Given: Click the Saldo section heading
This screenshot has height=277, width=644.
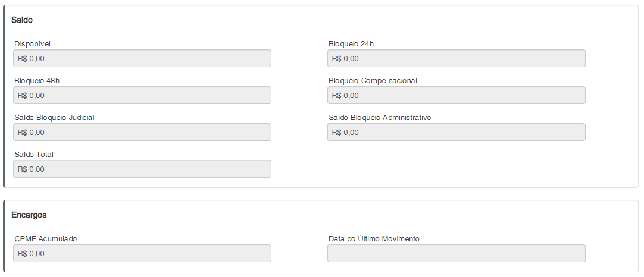Looking at the screenshot, I should coord(22,20).
